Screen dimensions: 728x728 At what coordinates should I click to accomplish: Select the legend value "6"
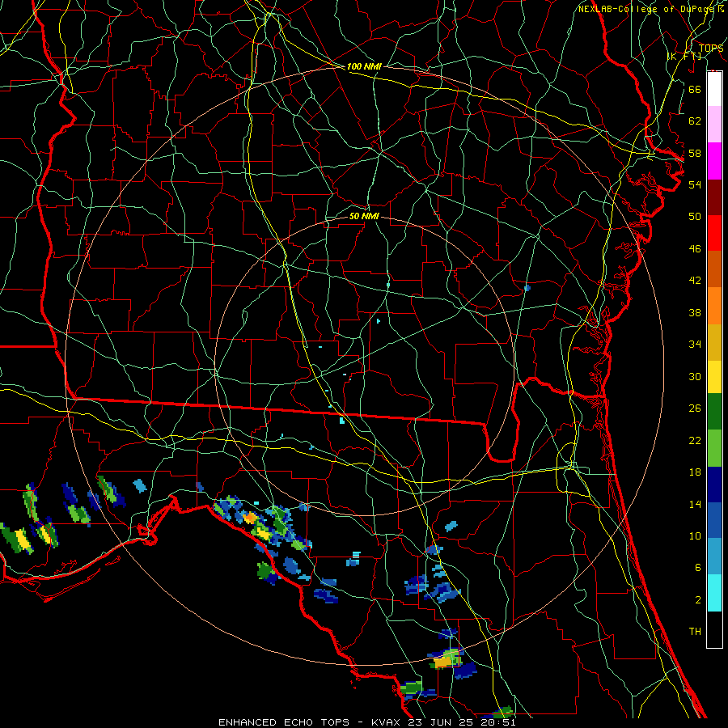(x=697, y=568)
